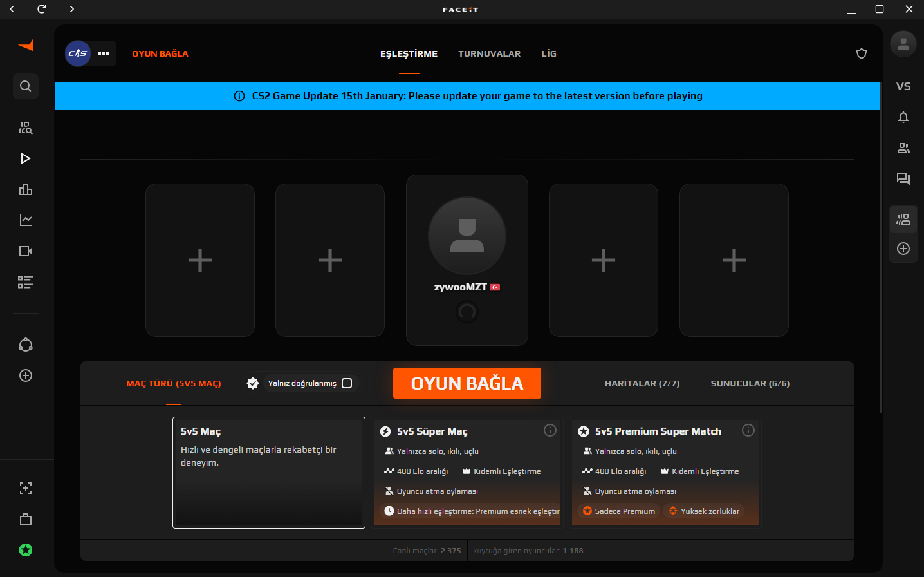Click the Canlı maçlar: 2.375 status text
The width and height of the screenshot is (924, 577).
427,551
